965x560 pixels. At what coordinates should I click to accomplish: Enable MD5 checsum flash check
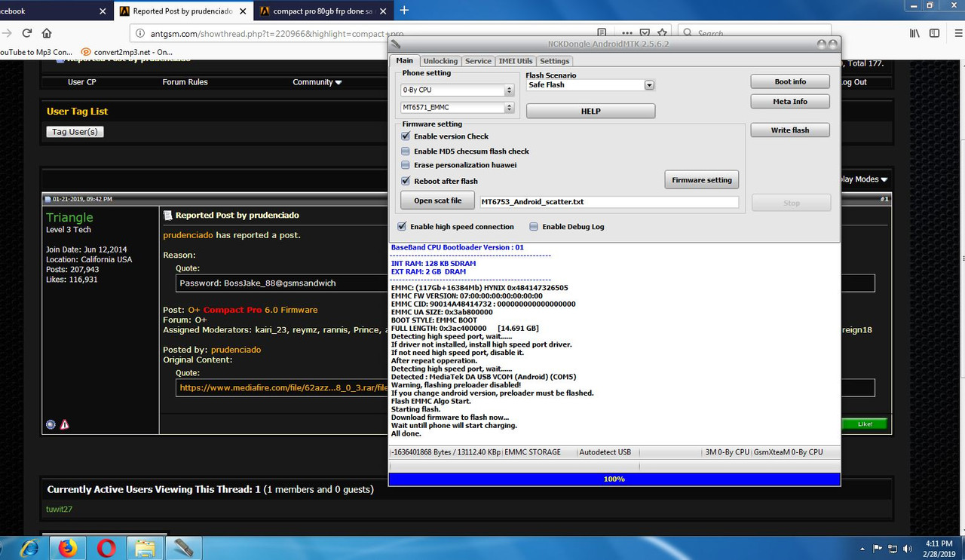tap(406, 151)
